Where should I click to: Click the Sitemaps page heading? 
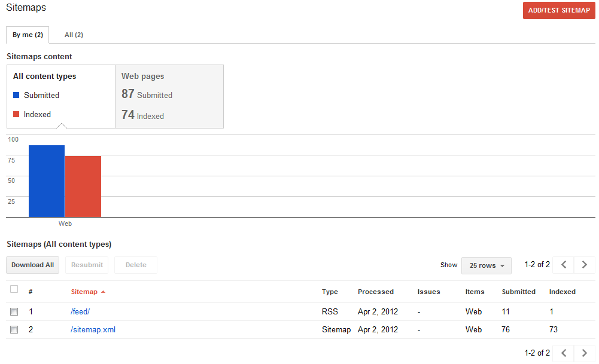click(x=26, y=8)
